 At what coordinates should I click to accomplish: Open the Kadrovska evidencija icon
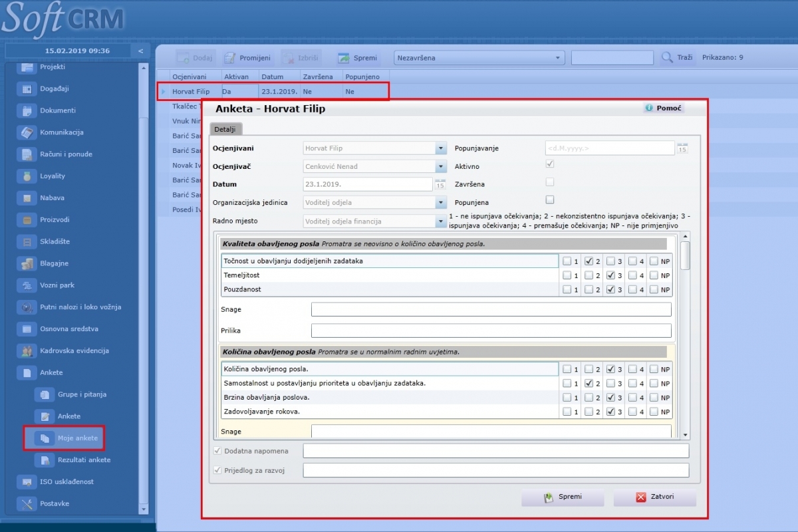pyautogui.click(x=27, y=350)
